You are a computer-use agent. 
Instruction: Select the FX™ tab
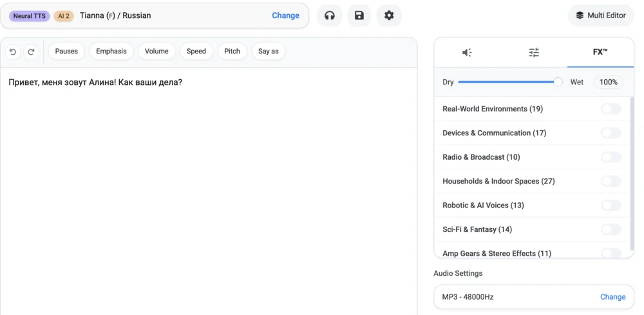click(x=600, y=52)
